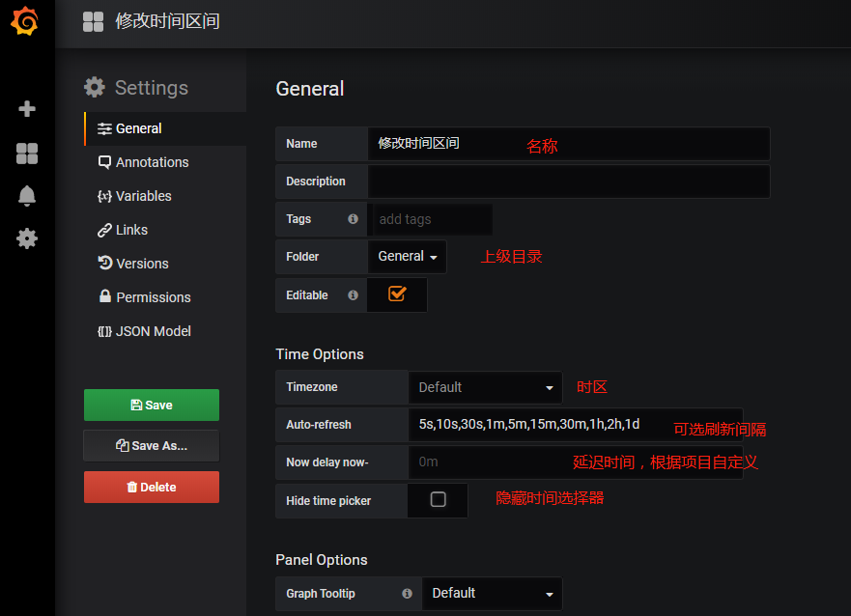This screenshot has width=851, height=616.
Task: Click the Editable info icon
Action: (x=353, y=295)
